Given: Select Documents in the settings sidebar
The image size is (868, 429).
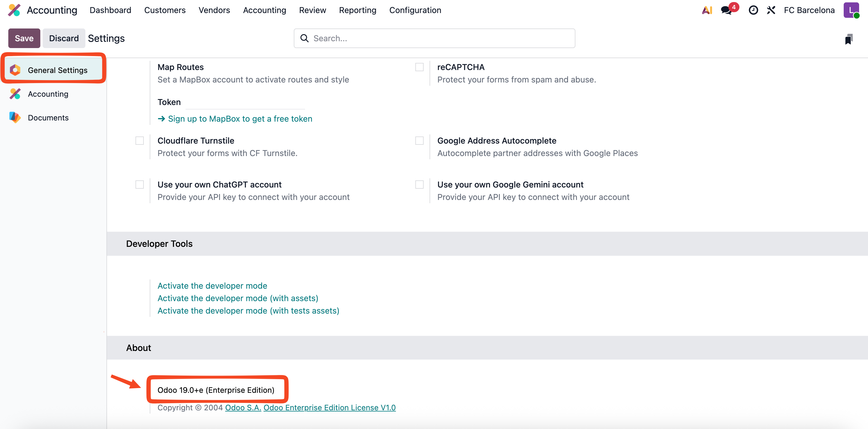Looking at the screenshot, I should 48,118.
